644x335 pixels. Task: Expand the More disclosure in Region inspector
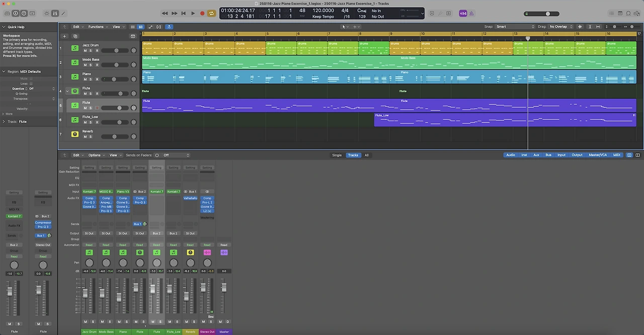(x=4, y=114)
